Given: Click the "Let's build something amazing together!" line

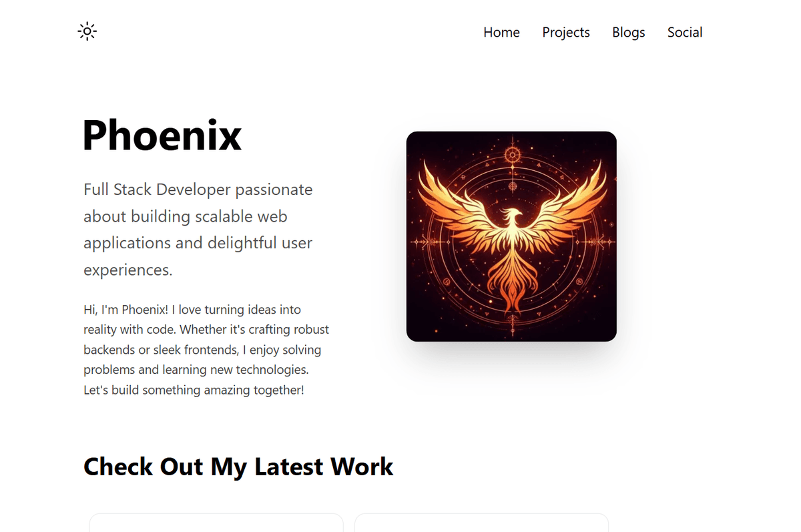Looking at the screenshot, I should [194, 390].
